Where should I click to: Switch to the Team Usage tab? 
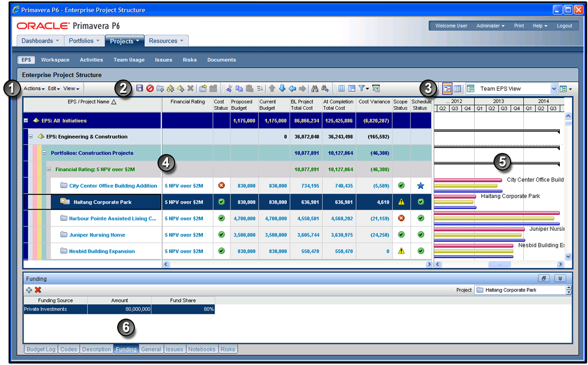(x=129, y=60)
